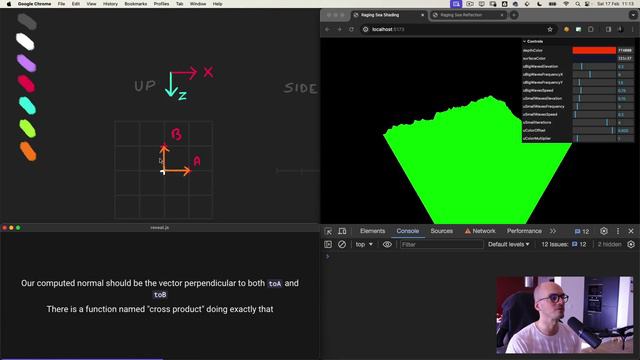Open Spotlight search in the menu bar

pos(577,4)
